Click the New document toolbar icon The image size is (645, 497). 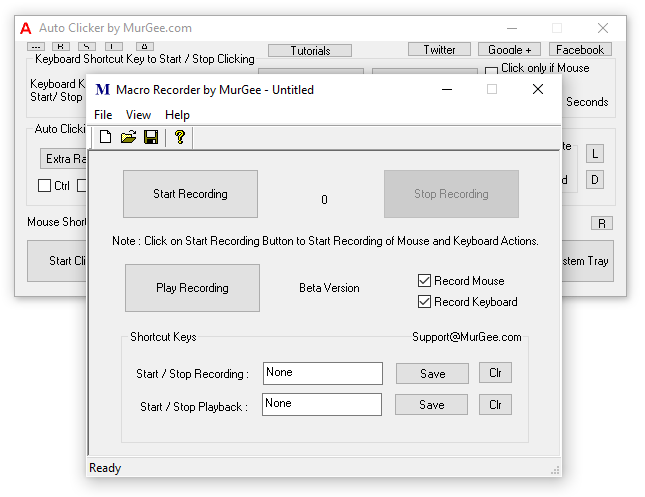tap(105, 137)
